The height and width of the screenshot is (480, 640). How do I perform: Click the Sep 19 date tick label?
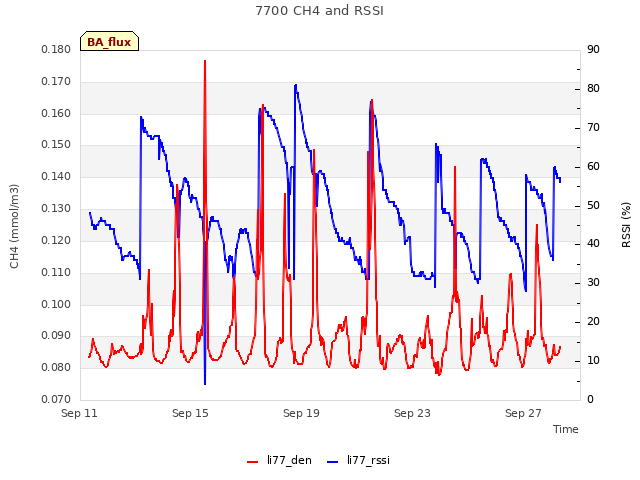pyautogui.click(x=301, y=413)
